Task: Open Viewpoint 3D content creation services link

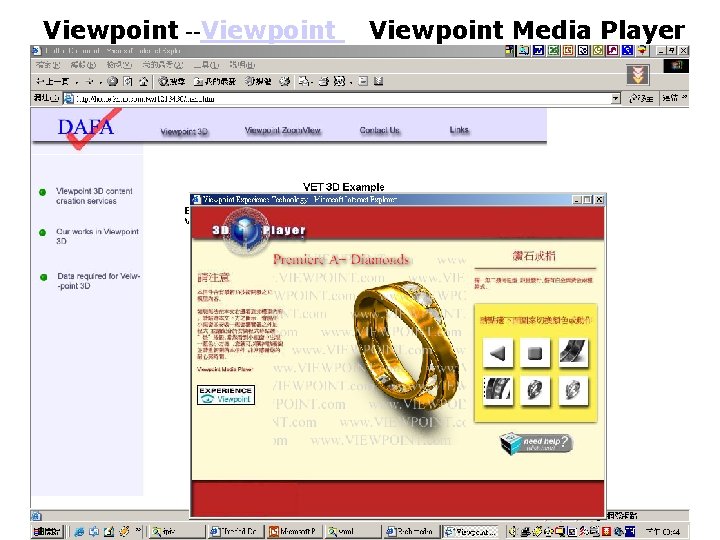Action: click(94, 196)
